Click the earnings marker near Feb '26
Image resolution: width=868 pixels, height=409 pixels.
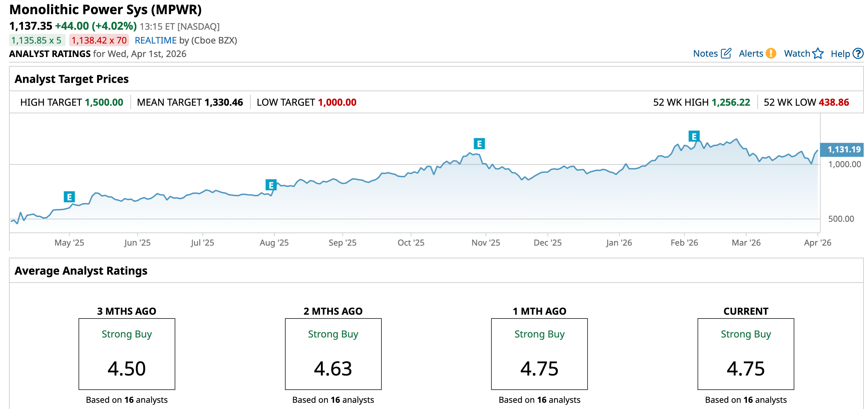point(694,136)
